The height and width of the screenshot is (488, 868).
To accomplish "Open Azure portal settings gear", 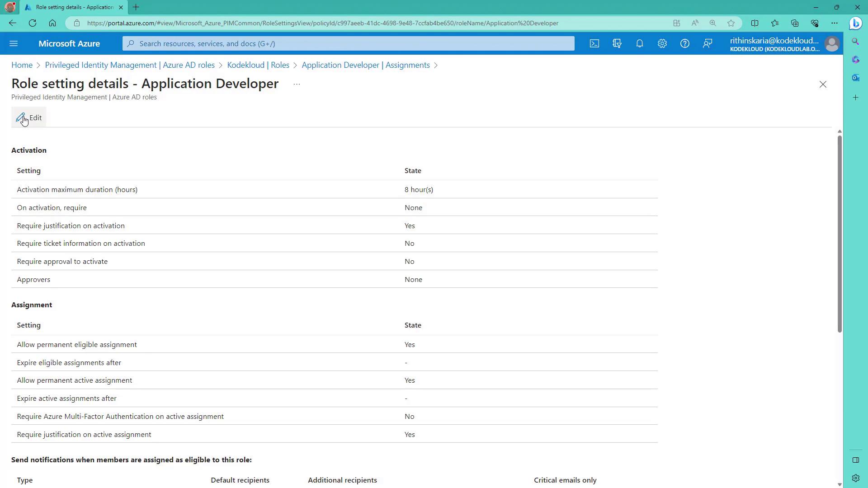I will tap(662, 43).
